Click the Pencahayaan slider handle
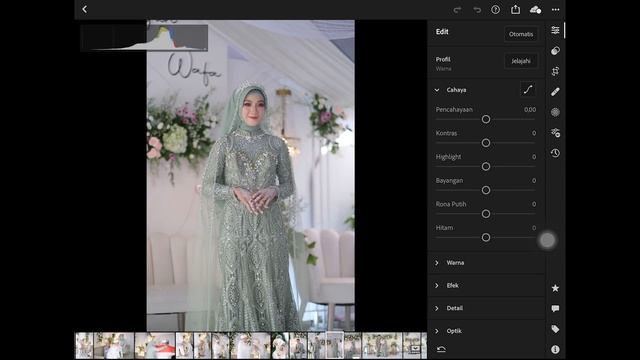 point(486,119)
